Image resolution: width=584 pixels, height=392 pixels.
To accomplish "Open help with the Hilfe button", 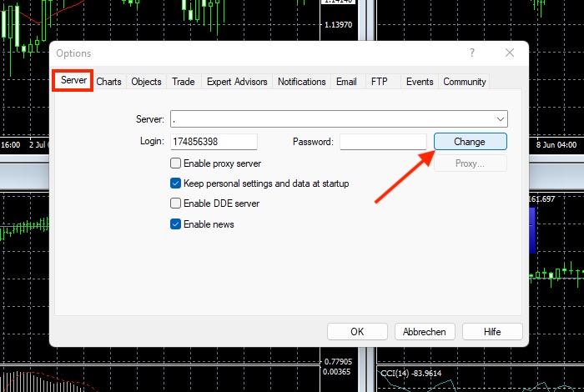I will click(x=492, y=332).
